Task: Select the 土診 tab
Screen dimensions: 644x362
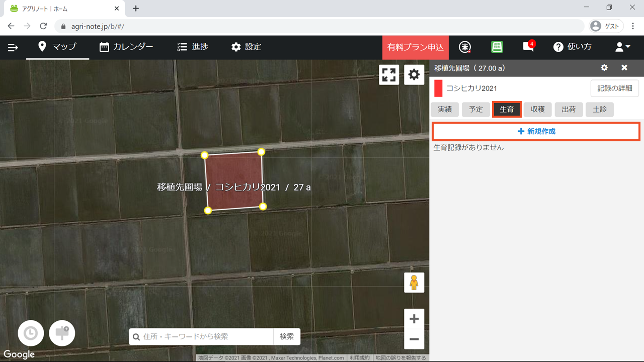Action: click(x=600, y=110)
